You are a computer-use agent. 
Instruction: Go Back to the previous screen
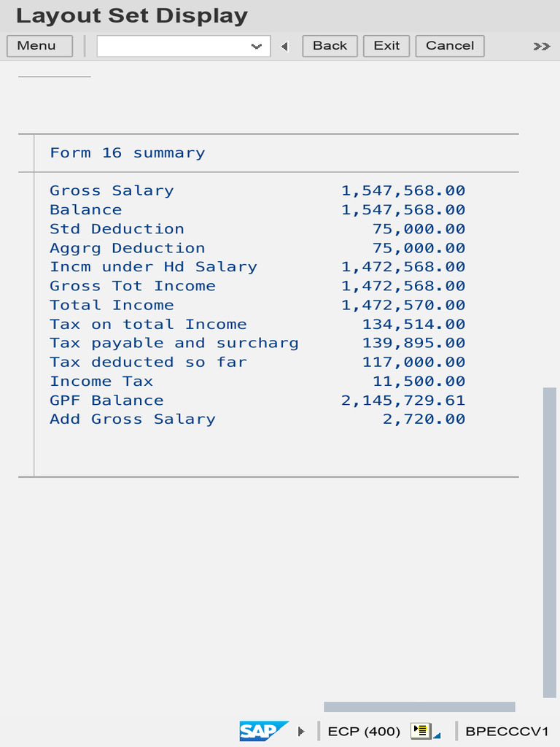[x=330, y=46]
